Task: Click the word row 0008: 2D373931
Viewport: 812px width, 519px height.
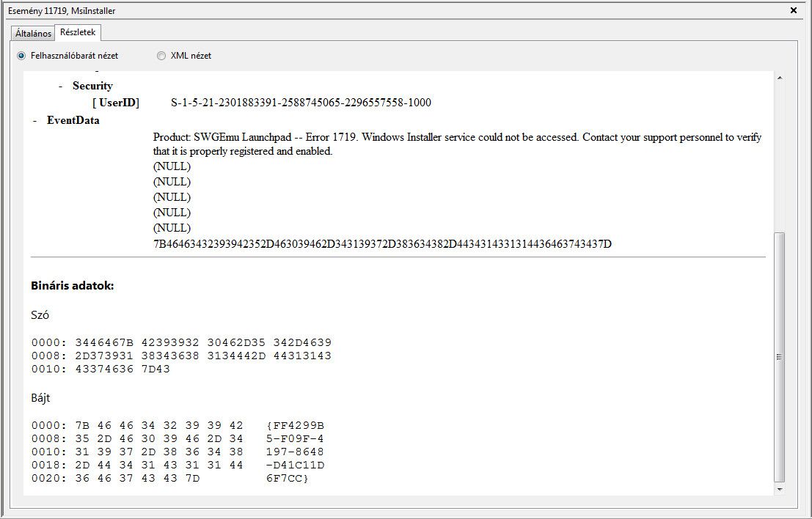Action: [x=181, y=356]
